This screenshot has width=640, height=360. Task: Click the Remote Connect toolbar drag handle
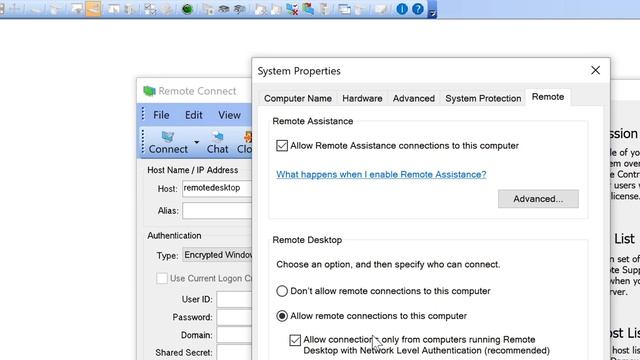[143, 142]
